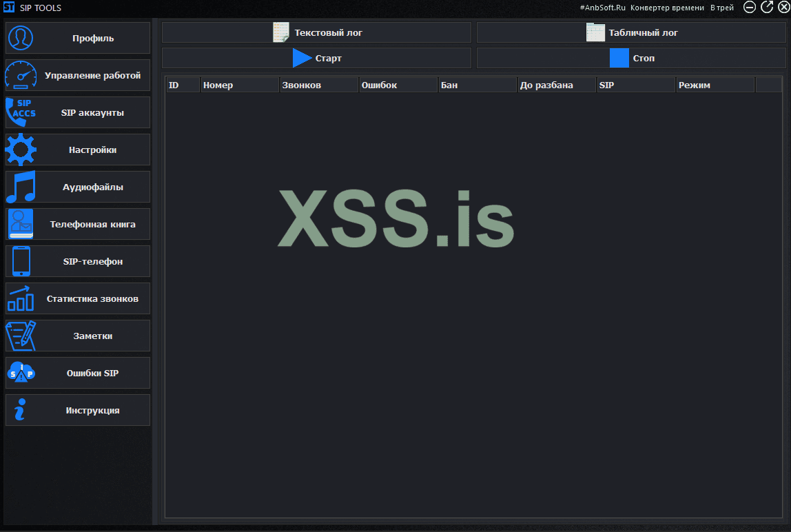Open Телефонная книга from sidebar
The image size is (791, 532).
[78, 224]
